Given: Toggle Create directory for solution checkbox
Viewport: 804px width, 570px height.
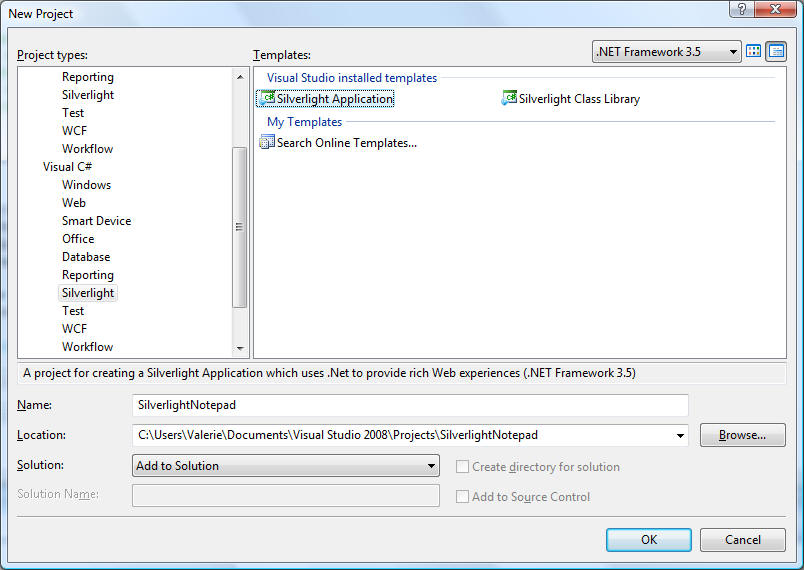Looking at the screenshot, I should point(463,466).
